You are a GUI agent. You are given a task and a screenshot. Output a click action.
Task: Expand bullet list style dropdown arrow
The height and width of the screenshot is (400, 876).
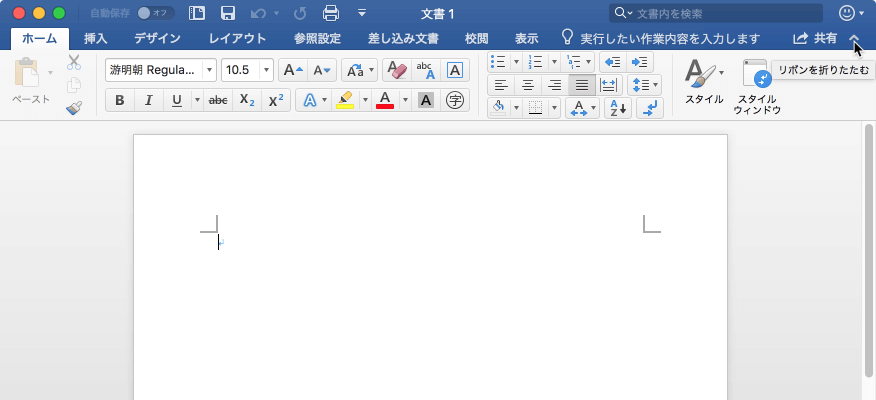click(x=516, y=61)
